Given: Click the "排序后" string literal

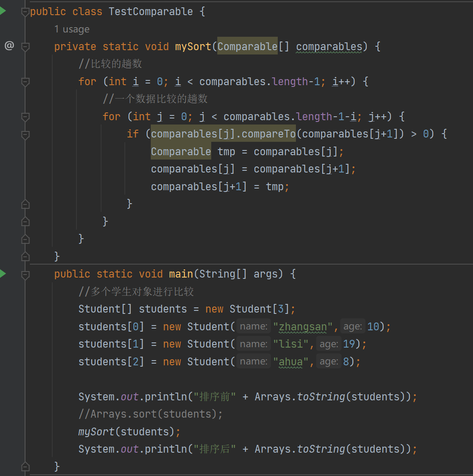Looking at the screenshot, I should point(215,449).
